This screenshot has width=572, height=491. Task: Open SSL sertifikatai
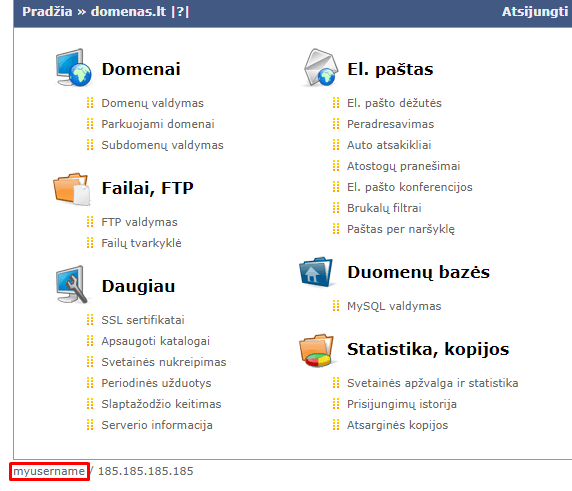(x=143, y=320)
